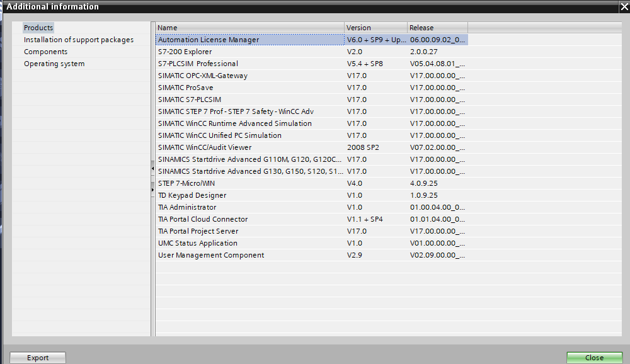Viewport: 630px width, 364px height.
Task: Click release V02.09.00.00_... cell
Action: (x=438, y=255)
